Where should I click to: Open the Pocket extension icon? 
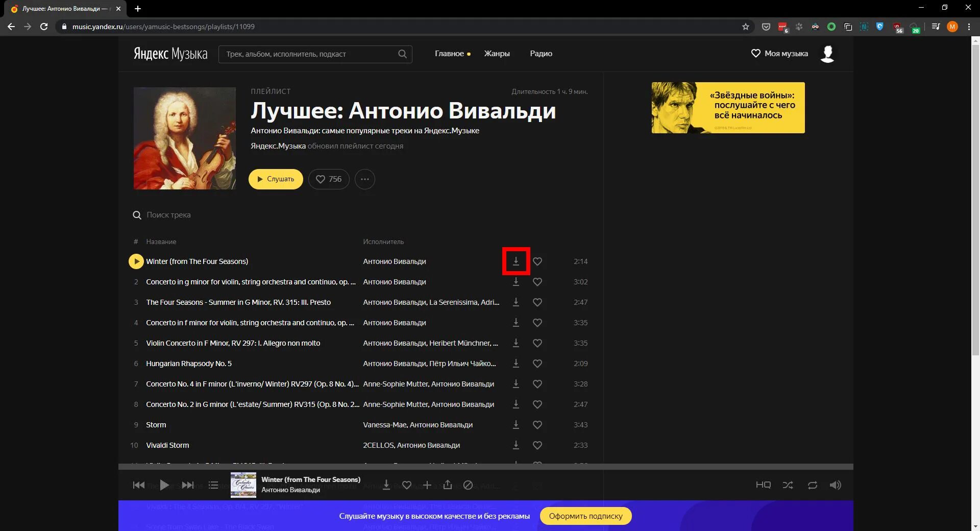[x=766, y=27]
